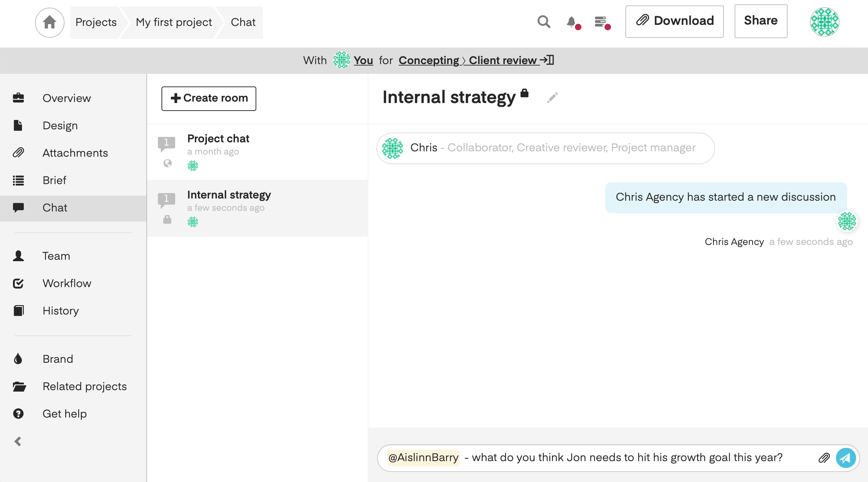Open user avatar menu at top right

coord(824,22)
